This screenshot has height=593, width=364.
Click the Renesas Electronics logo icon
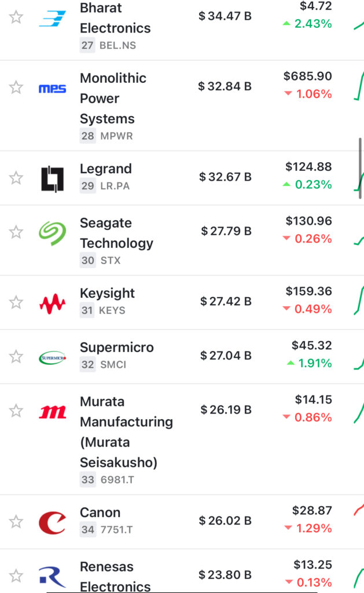click(x=52, y=576)
